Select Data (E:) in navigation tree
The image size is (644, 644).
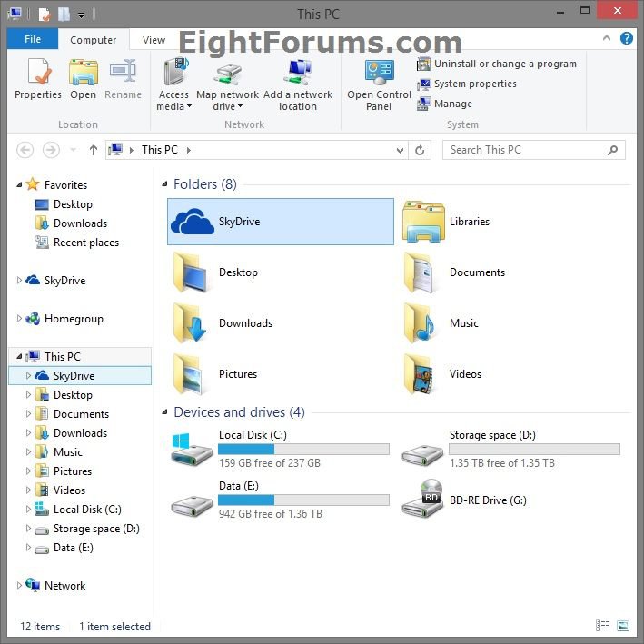73,548
